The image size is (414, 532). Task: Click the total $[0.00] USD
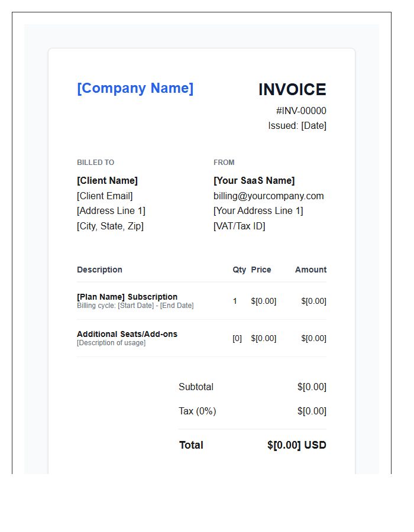tap(296, 445)
